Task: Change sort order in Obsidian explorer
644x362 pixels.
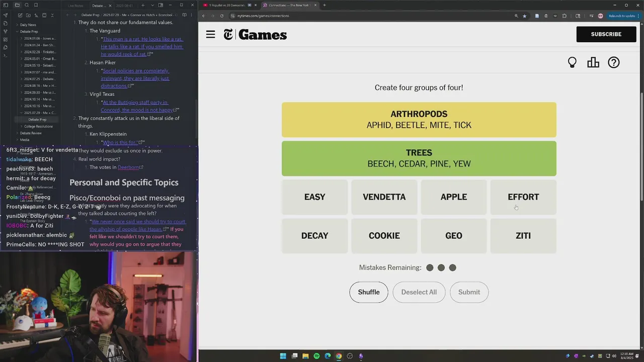Action: pyautogui.click(x=36, y=15)
